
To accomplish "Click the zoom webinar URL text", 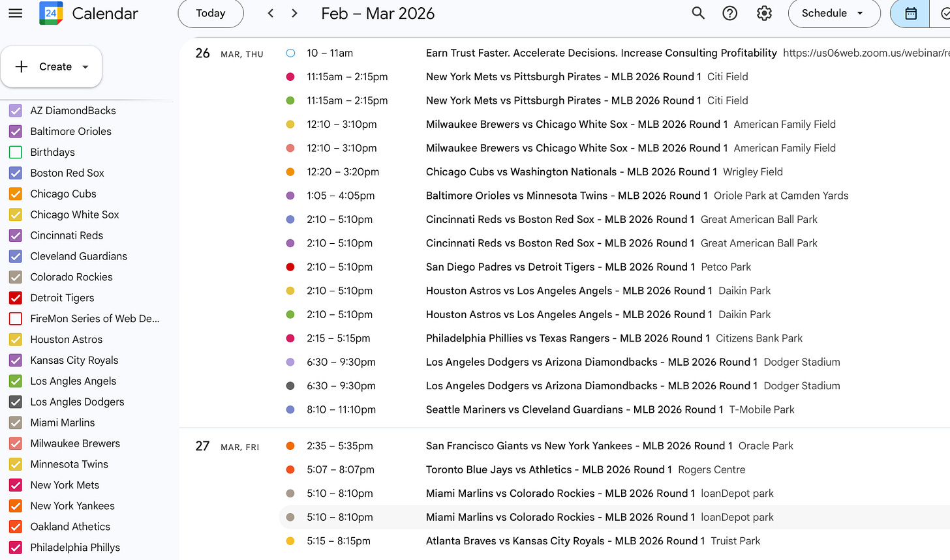I will 866,53.
